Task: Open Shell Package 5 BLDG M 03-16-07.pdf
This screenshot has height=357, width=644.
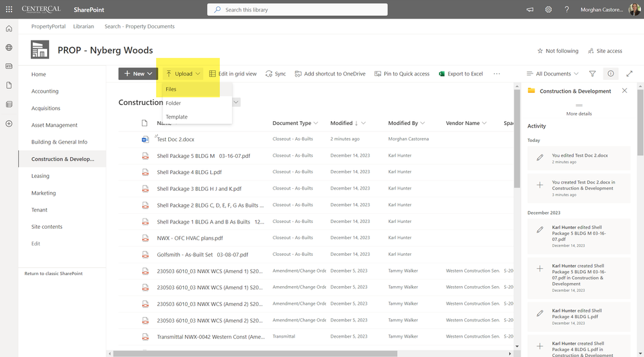Action: (203, 156)
